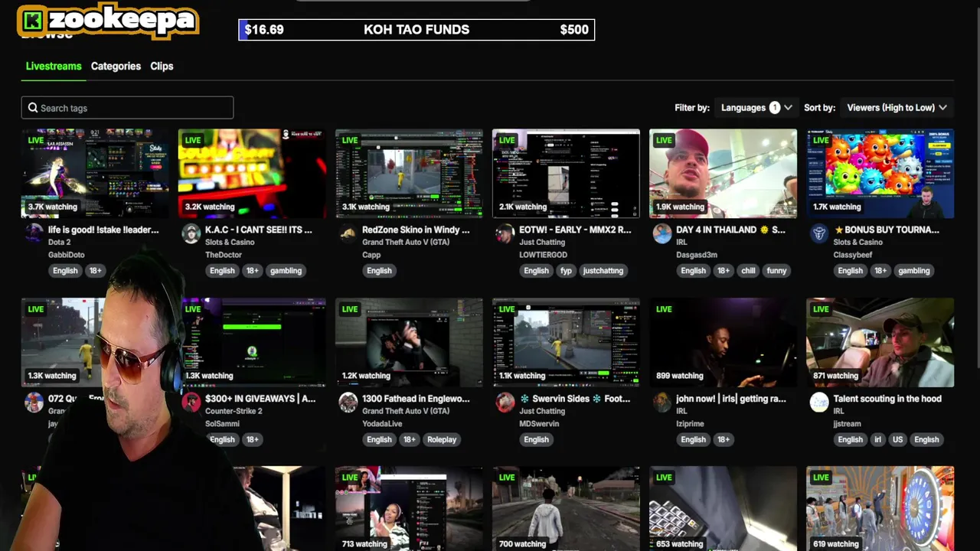The image size is (980, 551).
Task: Open the Viewers (High to Low) sort dropdown
Action: pyautogui.click(x=897, y=108)
